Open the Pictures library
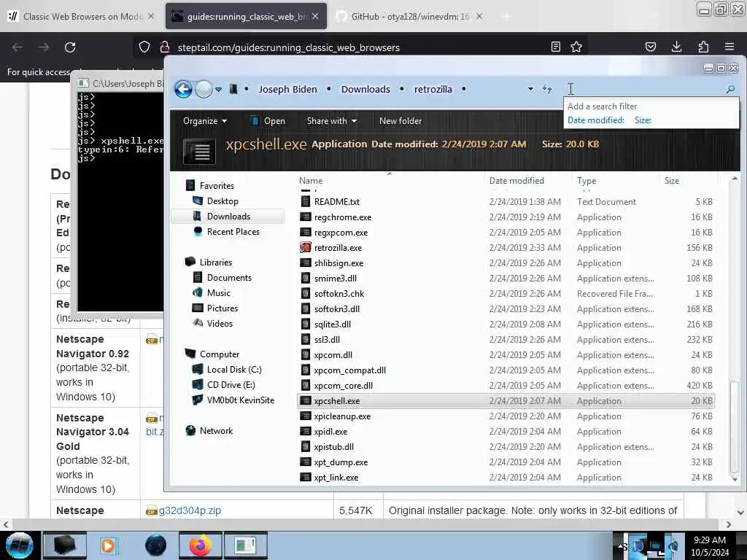Viewport: 747px width, 560px height. pos(222,308)
